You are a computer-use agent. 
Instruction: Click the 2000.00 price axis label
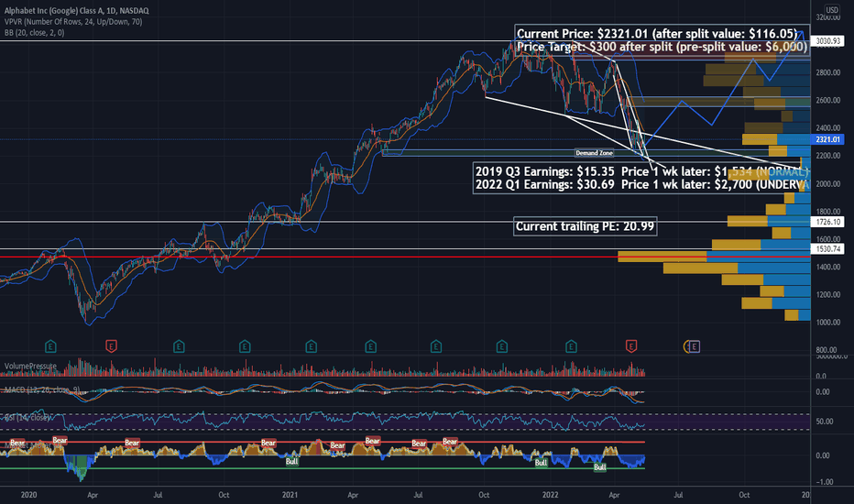coord(827,184)
